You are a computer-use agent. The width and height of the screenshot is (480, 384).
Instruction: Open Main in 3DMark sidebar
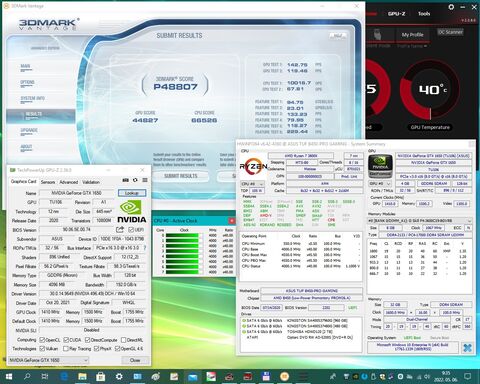[26, 67]
